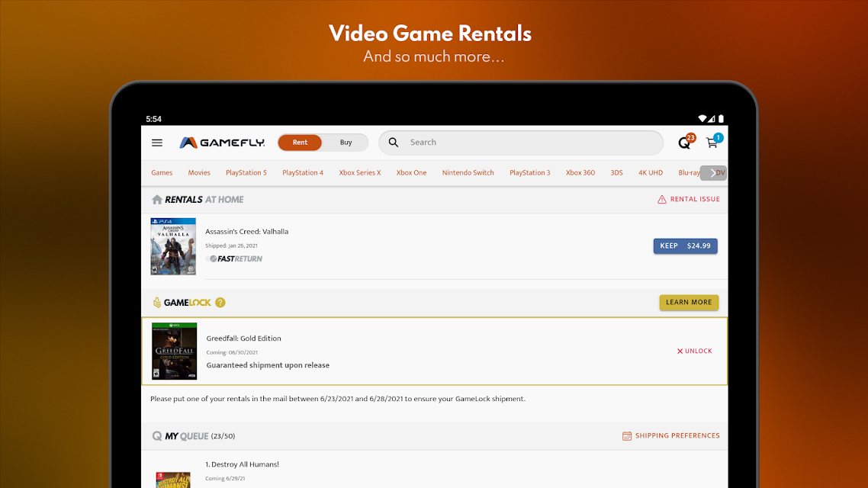Open the Greedfall Gold Edition cover art
Viewport: 868px width, 488px height.
click(x=174, y=352)
